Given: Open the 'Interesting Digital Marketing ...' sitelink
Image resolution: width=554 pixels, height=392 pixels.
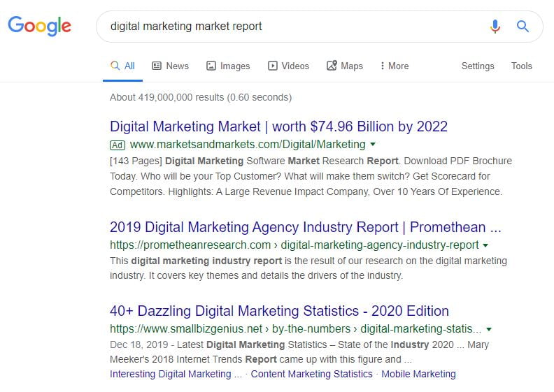Looking at the screenshot, I should [x=176, y=374].
